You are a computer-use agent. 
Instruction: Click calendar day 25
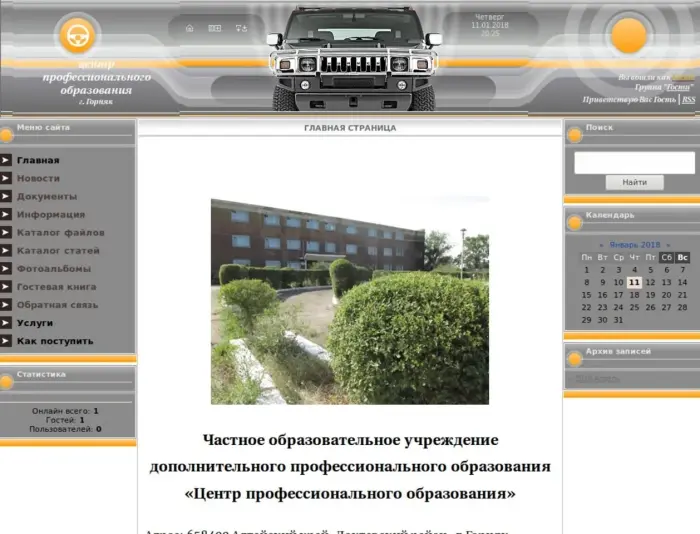[634, 307]
